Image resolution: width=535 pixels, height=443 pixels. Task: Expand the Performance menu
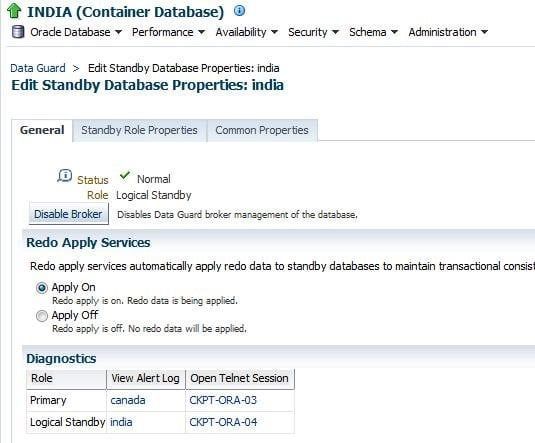[168, 32]
